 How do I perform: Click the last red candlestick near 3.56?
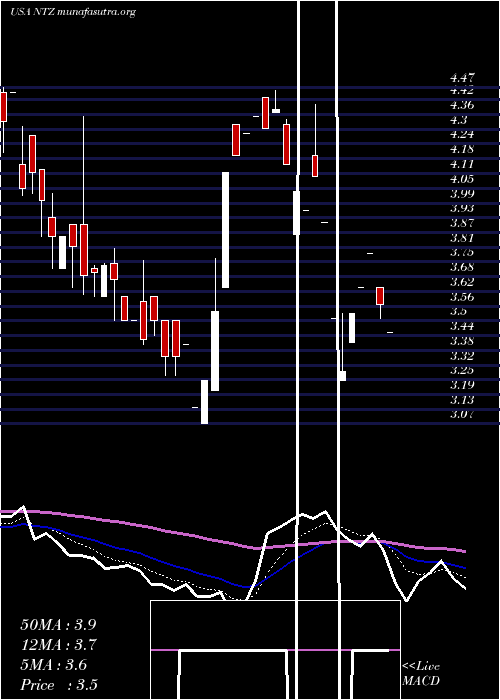(x=380, y=296)
